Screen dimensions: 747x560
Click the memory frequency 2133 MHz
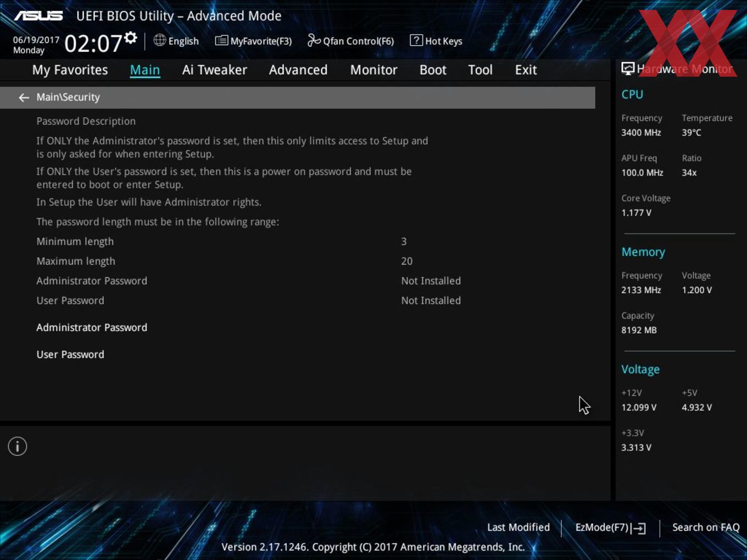(641, 290)
